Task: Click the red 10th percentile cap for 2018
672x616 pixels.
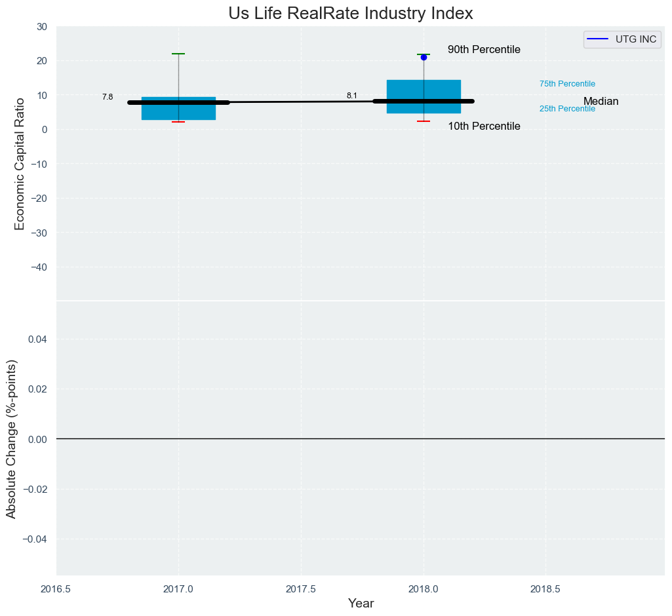Action: 424,121
